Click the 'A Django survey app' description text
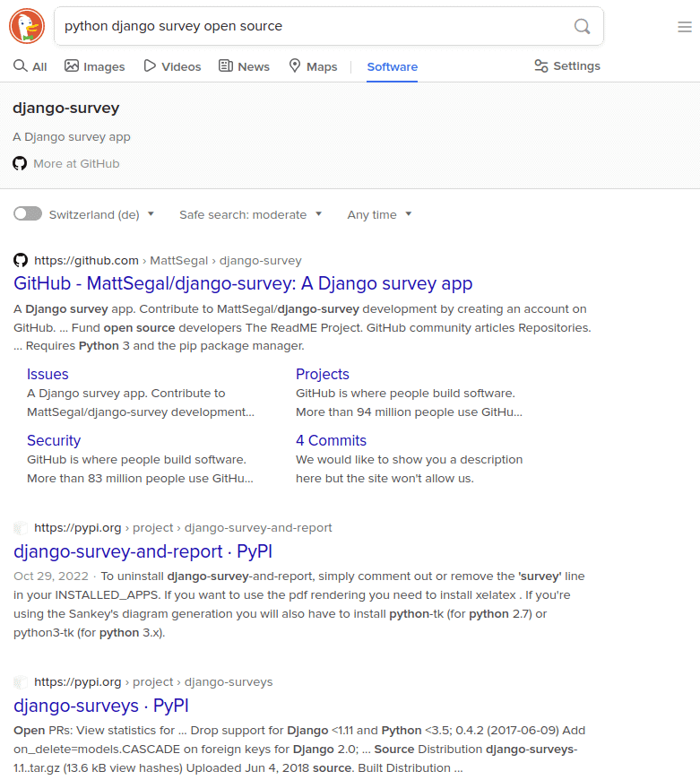The height and width of the screenshot is (780, 700). [72, 137]
